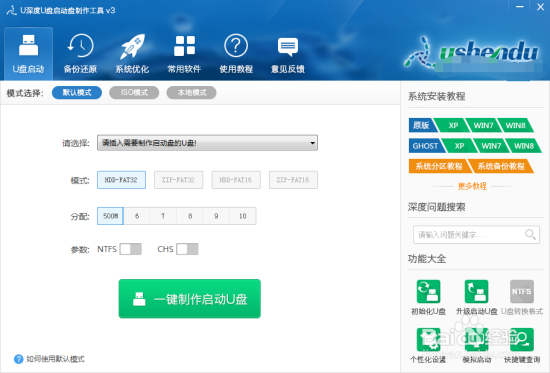Open 原版 WIN7 tutorial
Screen dimensions: 550x373
click(483, 125)
